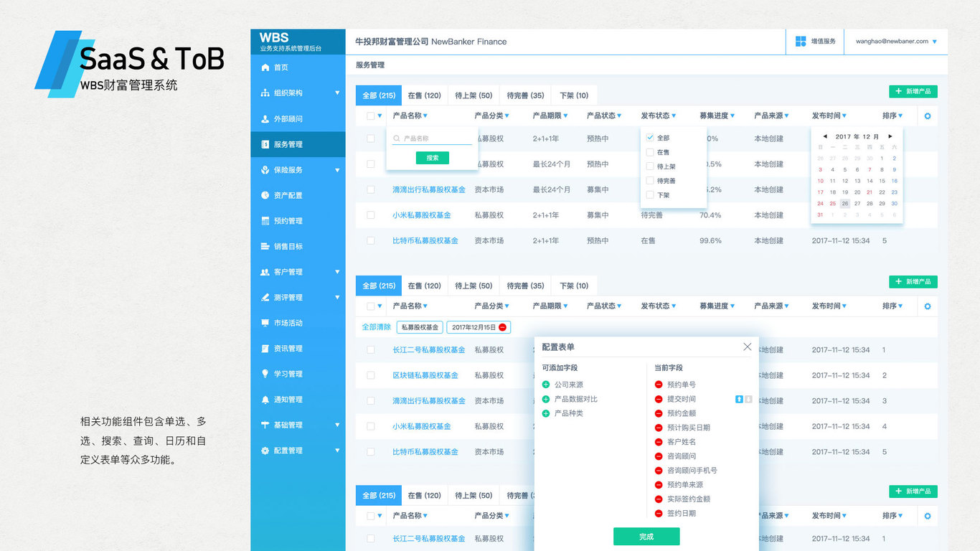This screenshot has height=551, width=980.
Task: Check the 待上架 filter option
Action: tap(650, 166)
